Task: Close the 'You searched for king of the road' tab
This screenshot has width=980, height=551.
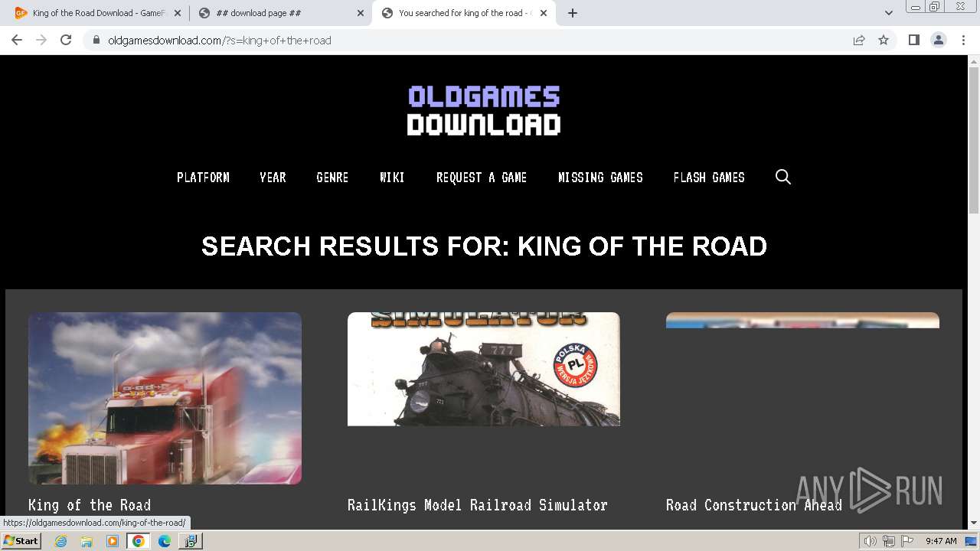Action: point(544,13)
